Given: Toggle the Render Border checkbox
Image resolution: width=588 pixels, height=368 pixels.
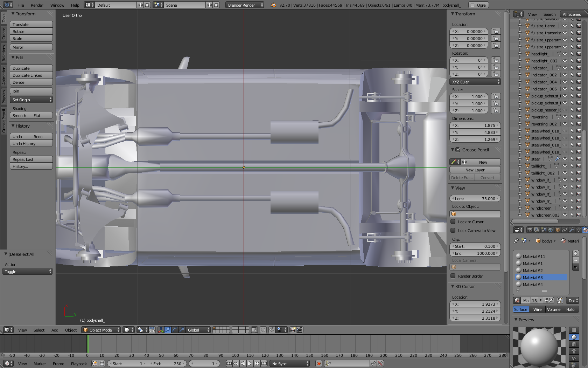Looking at the screenshot, I should coord(453,276).
